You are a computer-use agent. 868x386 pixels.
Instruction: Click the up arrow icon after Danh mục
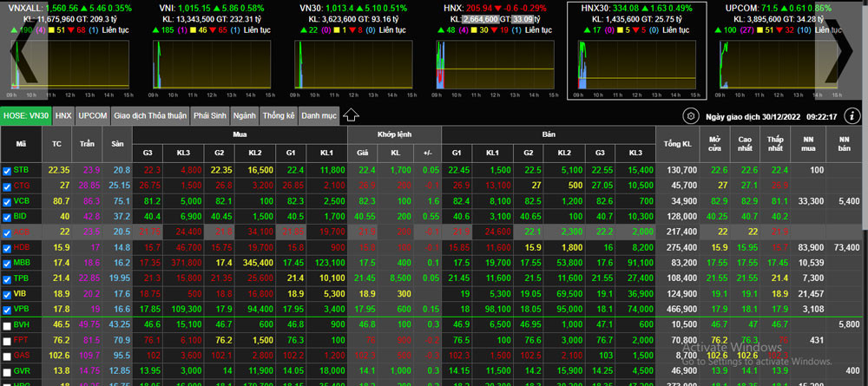point(352,114)
